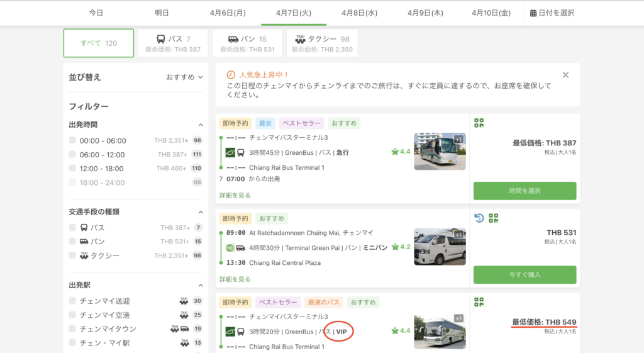644x353 pixels.
Task: Click the calendar icon beside 日付を選択
Action: click(533, 13)
